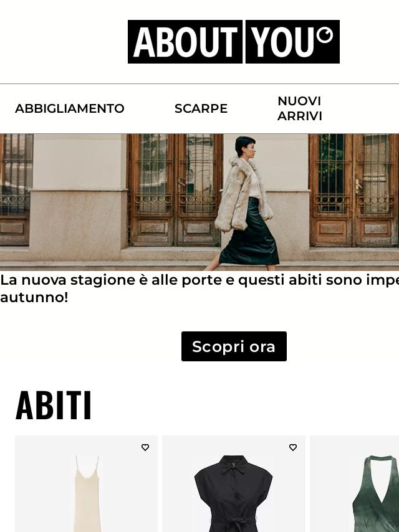The width and height of the screenshot is (399, 532).
Task: Favorite the cream slip dress with heart icon
Action: tap(145, 447)
